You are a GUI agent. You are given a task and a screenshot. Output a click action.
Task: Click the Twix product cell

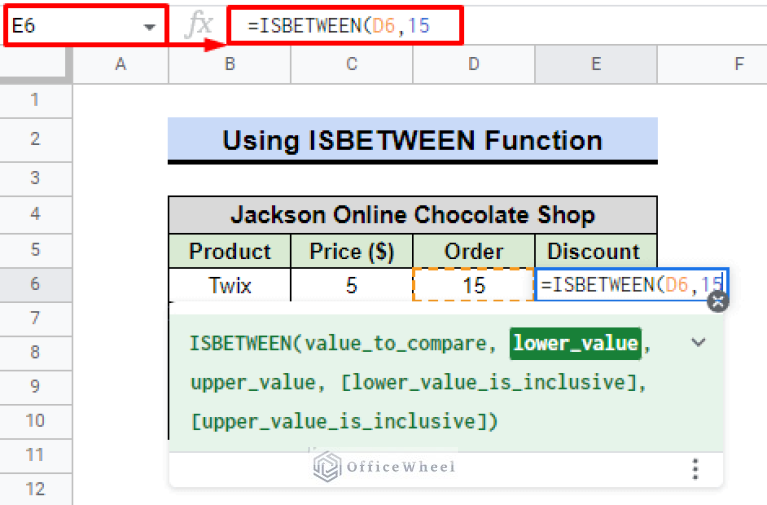tap(229, 285)
